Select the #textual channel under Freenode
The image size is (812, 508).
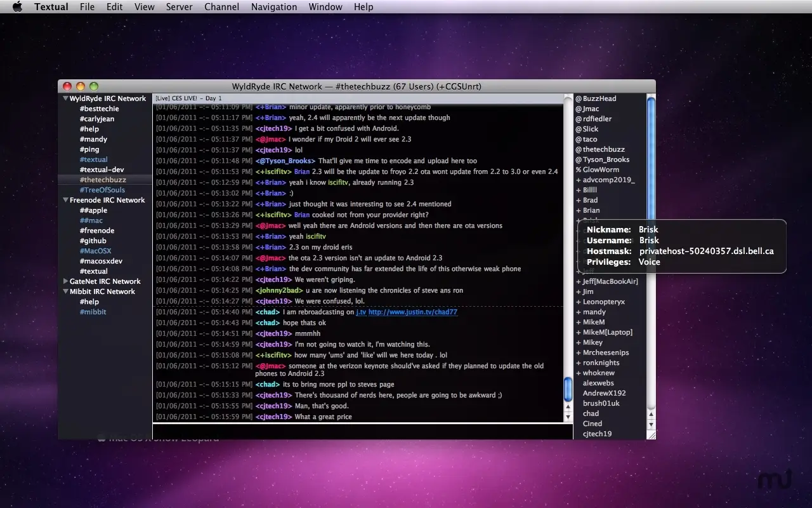93,271
